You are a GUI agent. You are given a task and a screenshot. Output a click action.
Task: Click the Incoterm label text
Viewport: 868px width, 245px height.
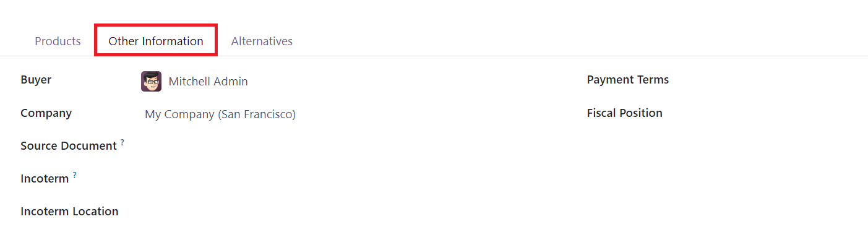tap(45, 179)
